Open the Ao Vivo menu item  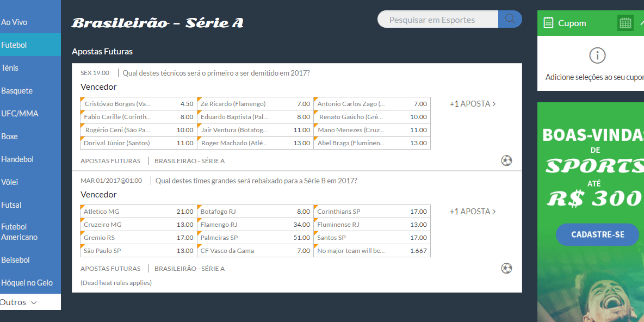tap(14, 22)
